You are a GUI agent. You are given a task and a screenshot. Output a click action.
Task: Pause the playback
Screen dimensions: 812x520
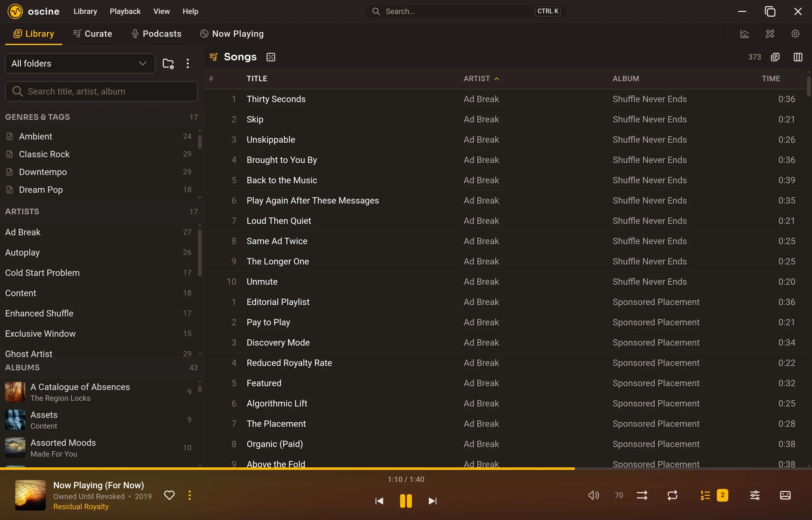[x=406, y=501]
